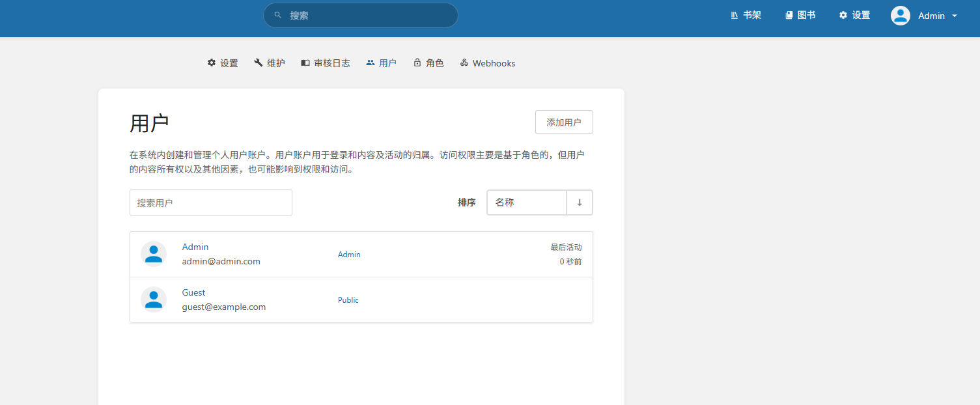Click the Admin profile avatar in the header

coord(901,16)
